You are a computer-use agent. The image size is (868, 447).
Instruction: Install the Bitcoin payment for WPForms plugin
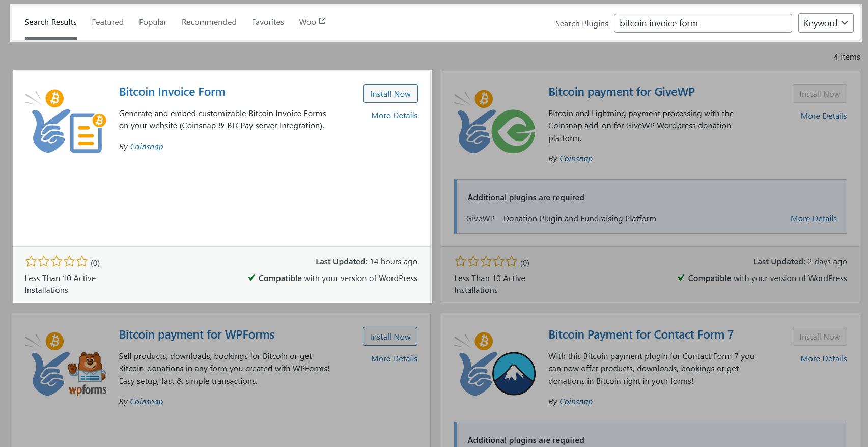(390, 337)
